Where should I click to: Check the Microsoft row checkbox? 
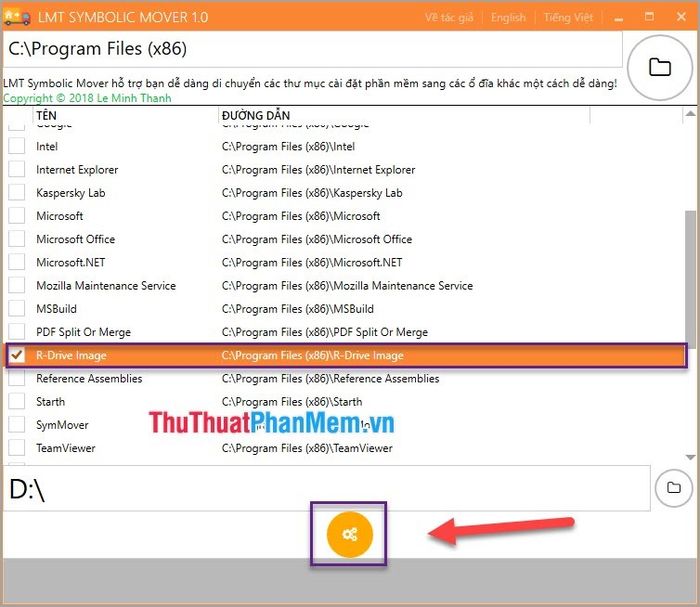pos(17,216)
